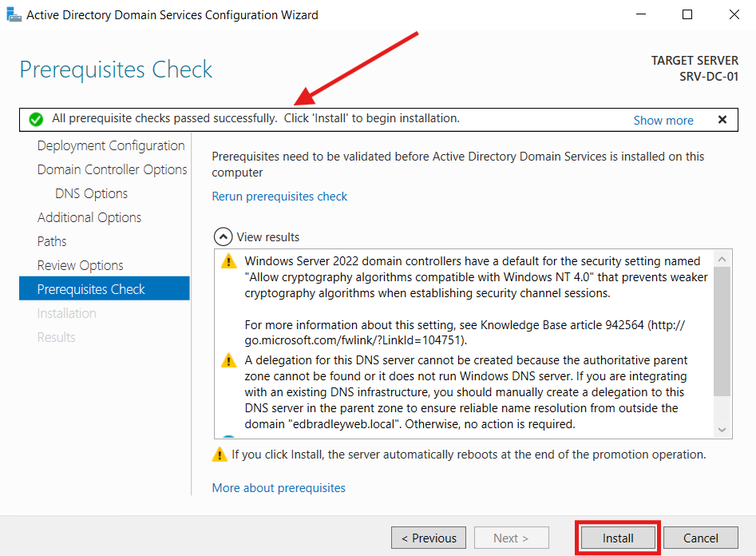The height and width of the screenshot is (556, 756).
Task: Select the Paths step
Action: (51, 241)
